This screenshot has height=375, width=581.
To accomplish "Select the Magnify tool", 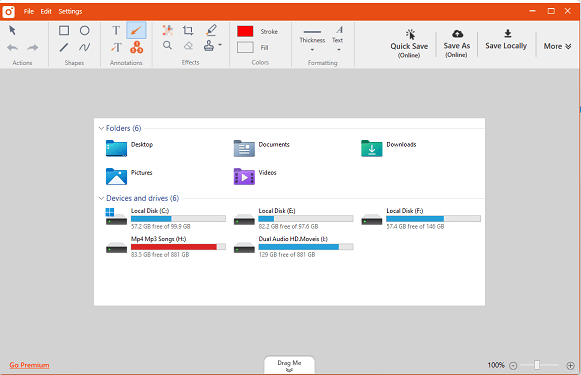I will coord(167,46).
